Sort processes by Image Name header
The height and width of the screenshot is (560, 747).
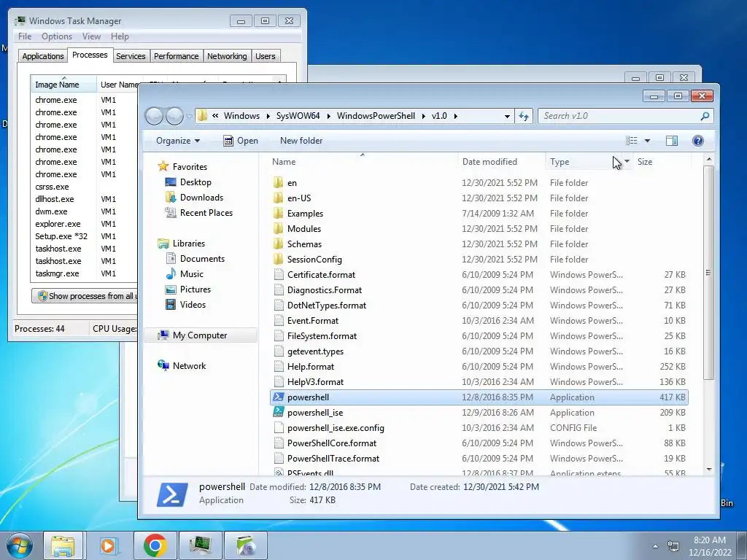[63, 85]
